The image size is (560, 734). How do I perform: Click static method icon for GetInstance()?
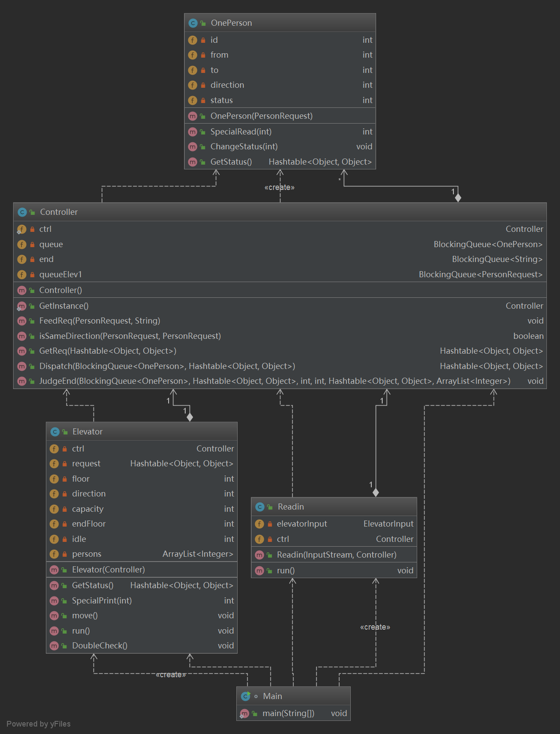(x=21, y=306)
